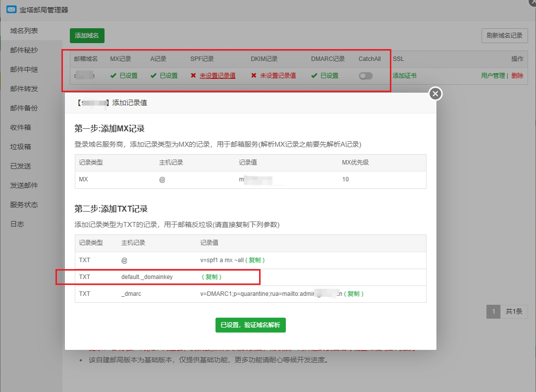The height and width of the screenshot is (392, 536).
Task: Click the green check icon for MX记录
Action: pos(113,76)
